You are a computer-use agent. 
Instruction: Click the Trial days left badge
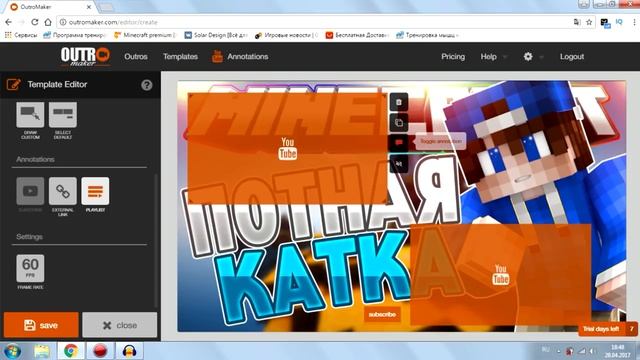607,329
